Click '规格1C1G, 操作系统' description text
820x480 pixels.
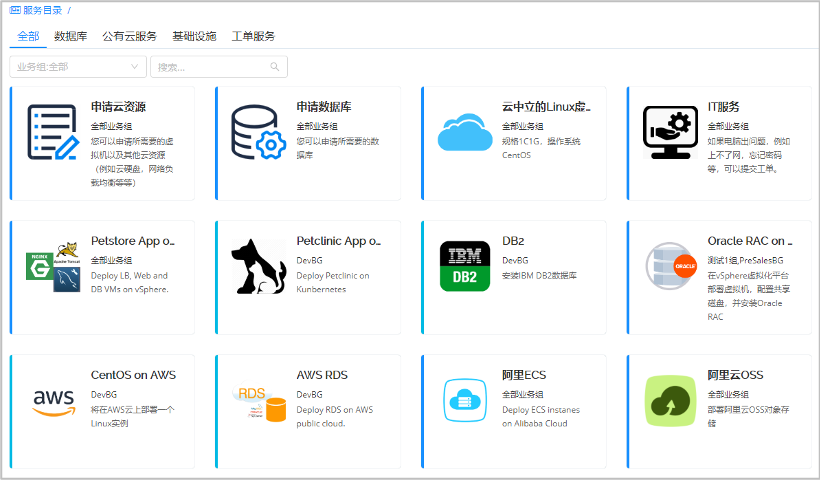[541, 142]
